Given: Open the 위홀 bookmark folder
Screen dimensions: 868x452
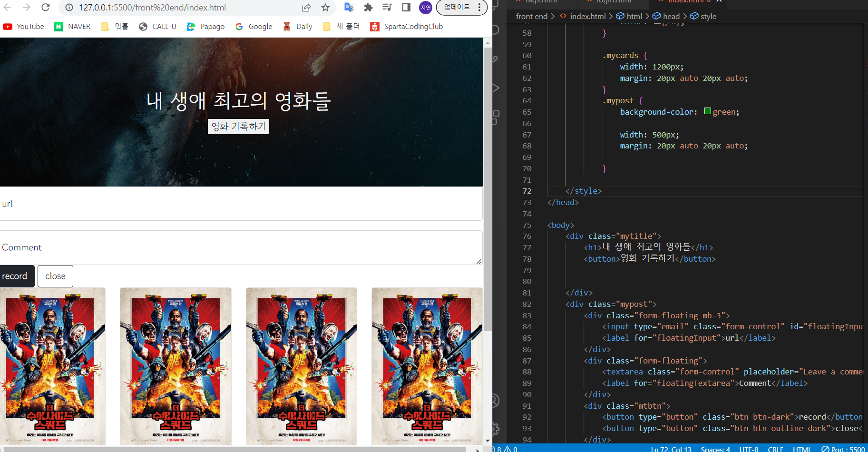Looking at the screenshot, I should tap(115, 27).
